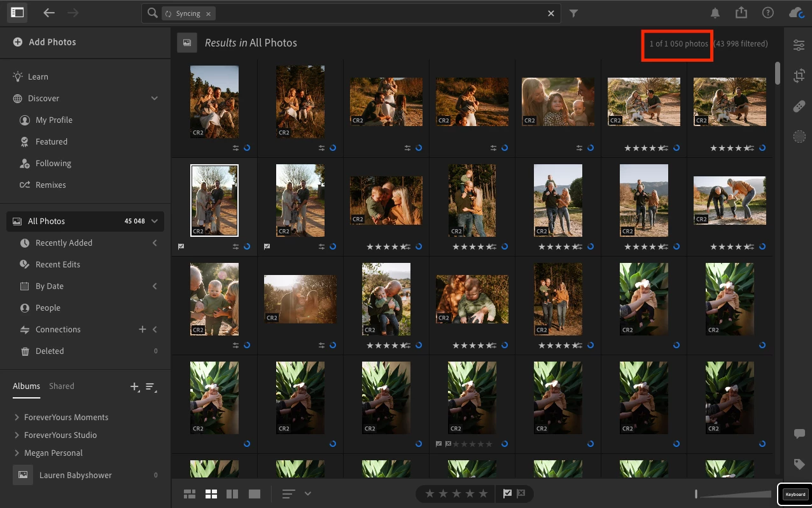Click the '1 of 1 050 photos' count
This screenshot has height=508, width=812.
tap(678, 44)
